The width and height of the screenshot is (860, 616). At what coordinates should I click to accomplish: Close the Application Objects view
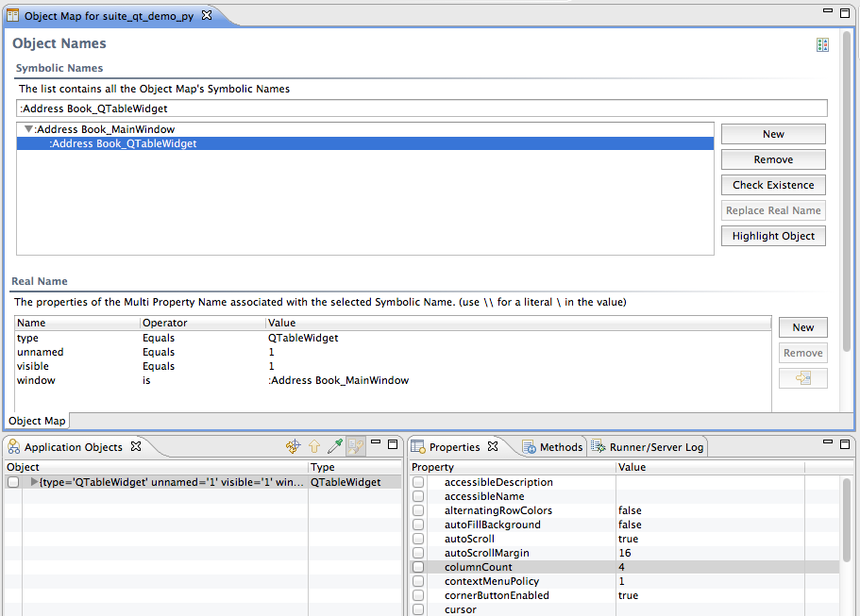coord(135,446)
